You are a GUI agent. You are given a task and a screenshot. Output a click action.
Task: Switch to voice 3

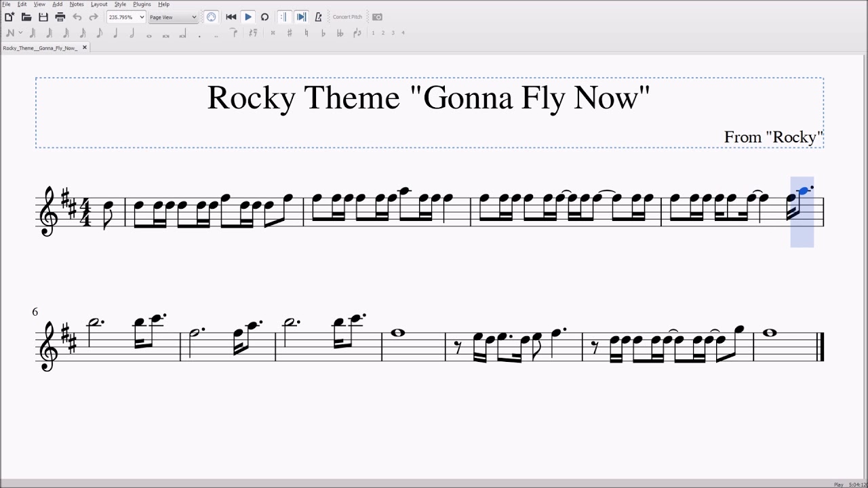tap(393, 33)
